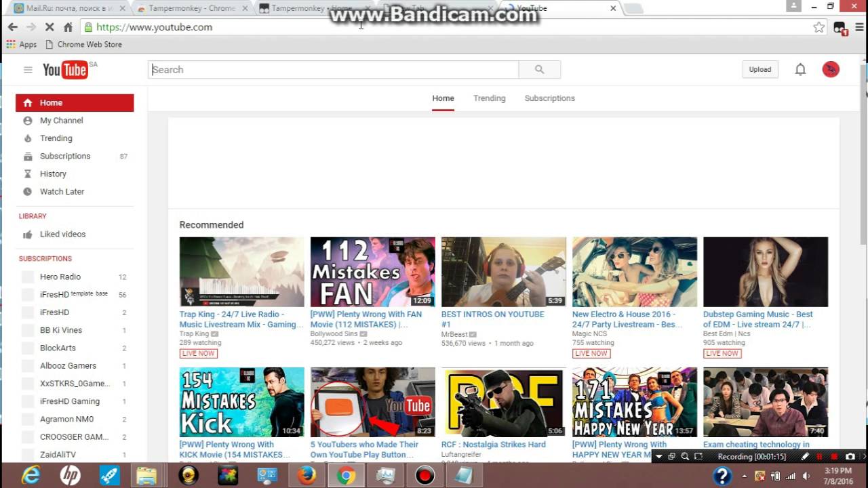Select the Bandicam pencil drawing tool
This screenshot has width=868, height=488.
[805, 457]
